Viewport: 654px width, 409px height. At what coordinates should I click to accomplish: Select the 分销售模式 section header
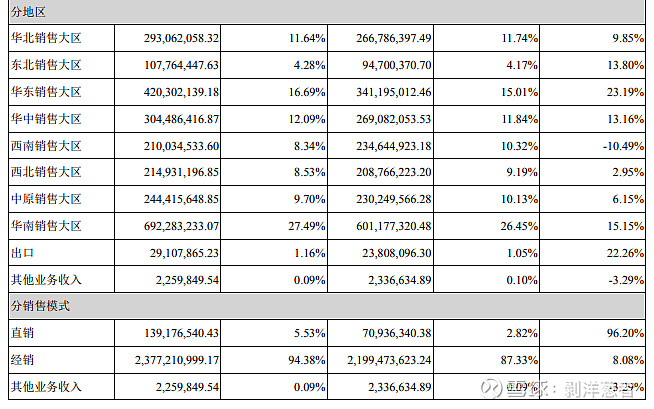pos(39,304)
